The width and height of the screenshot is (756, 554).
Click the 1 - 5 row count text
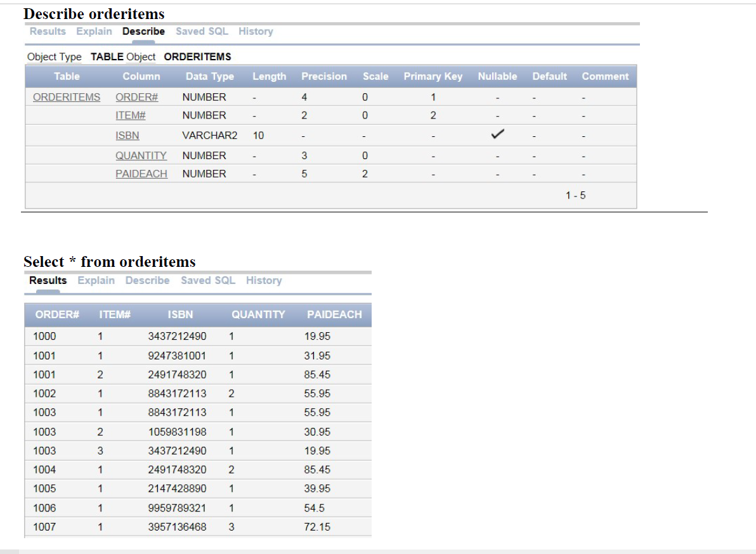pos(576,196)
